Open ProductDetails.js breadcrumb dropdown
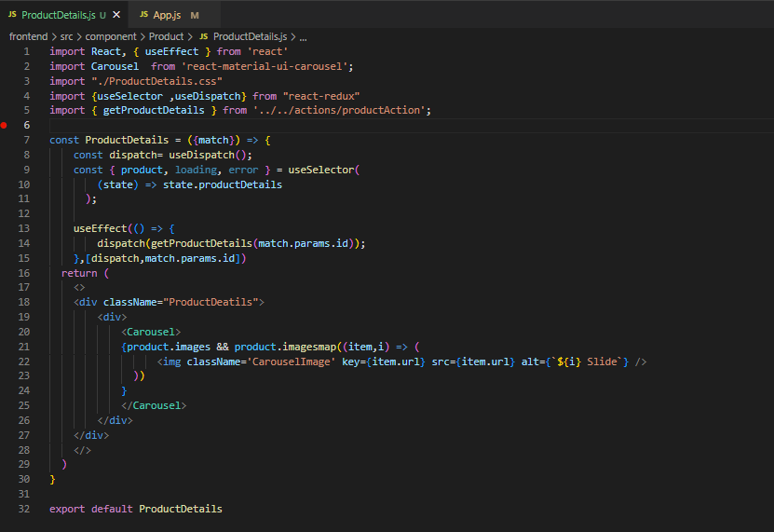This screenshot has height=532, width=774. point(250,36)
